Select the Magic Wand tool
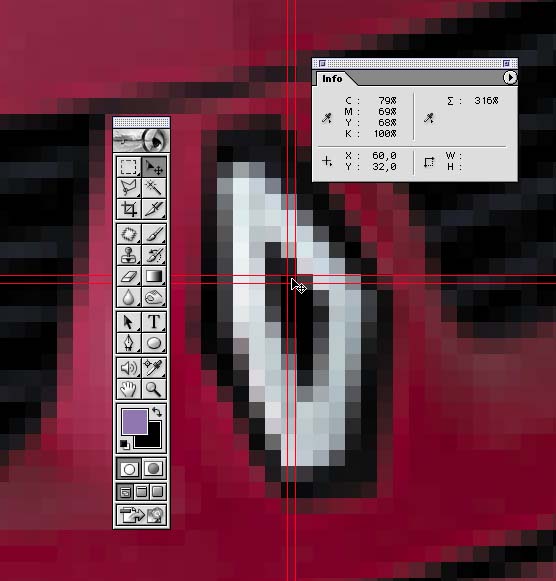Screen dimensions: 556x581 click(154, 187)
